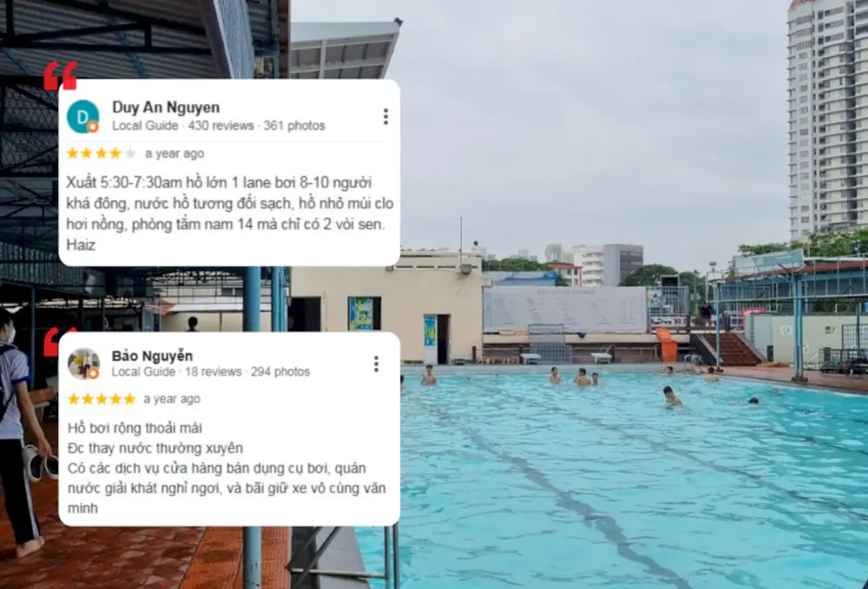The image size is (868, 589).
Task: Click the review text starting 'Hồ bơi rộng thoải mái'
Action: tap(227, 467)
